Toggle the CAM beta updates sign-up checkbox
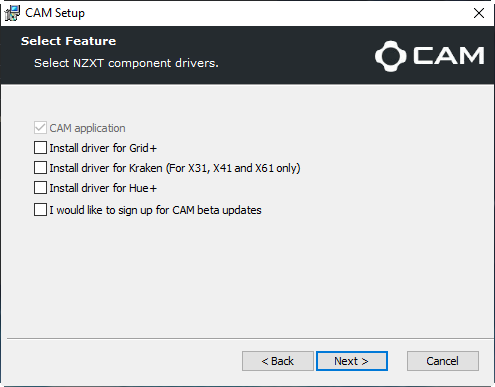 point(40,210)
